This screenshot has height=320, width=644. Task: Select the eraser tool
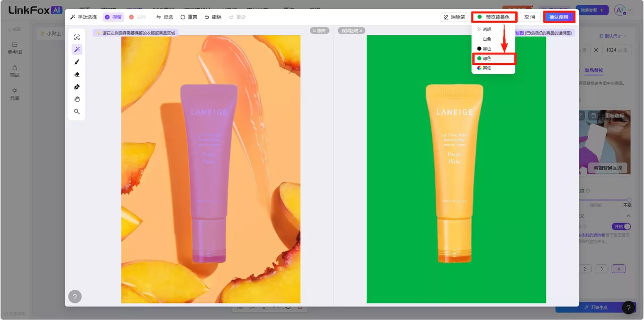point(77,74)
